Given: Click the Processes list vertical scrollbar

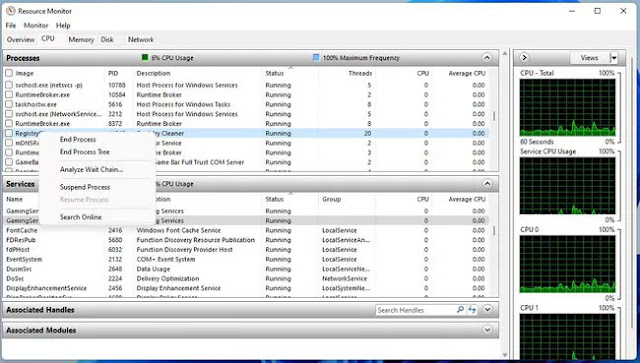Looking at the screenshot, I should (494, 116).
